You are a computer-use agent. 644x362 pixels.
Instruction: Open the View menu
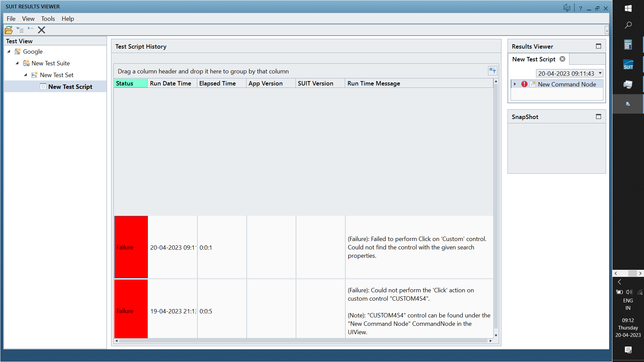[x=28, y=19]
